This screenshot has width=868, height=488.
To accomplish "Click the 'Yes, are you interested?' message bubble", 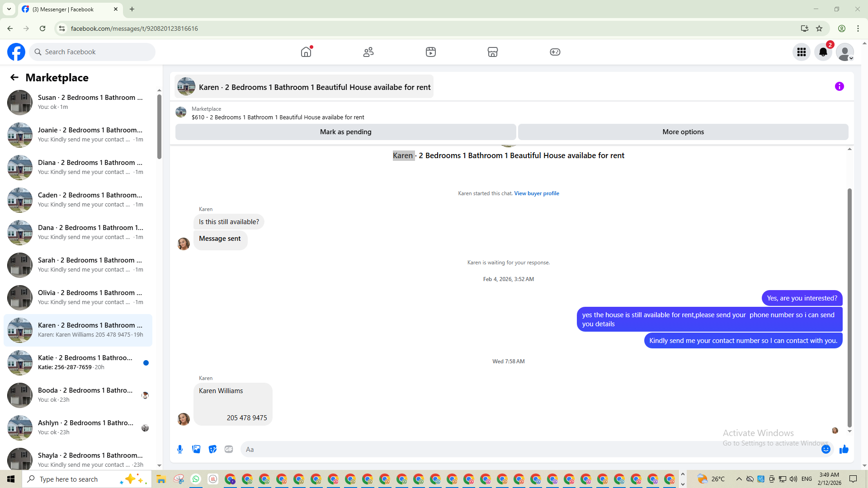I will [802, 298].
